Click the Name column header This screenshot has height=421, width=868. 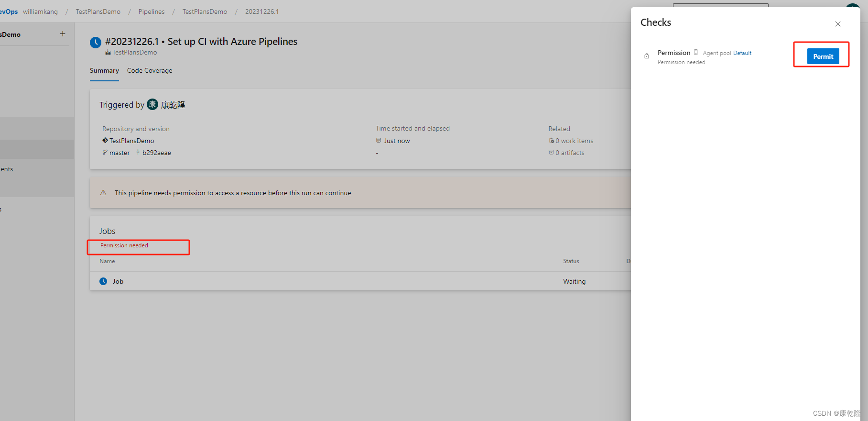(x=107, y=261)
